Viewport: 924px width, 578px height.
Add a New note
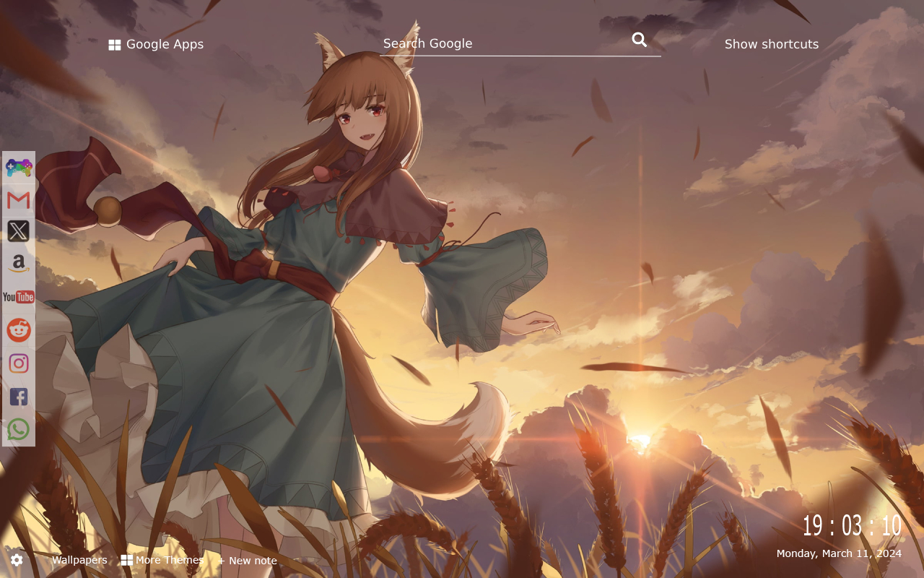tap(248, 561)
